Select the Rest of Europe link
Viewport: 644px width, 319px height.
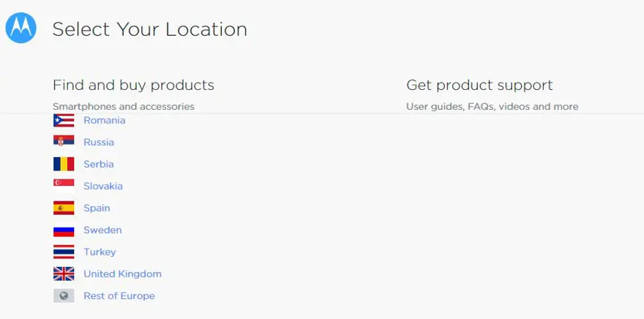[x=119, y=296]
